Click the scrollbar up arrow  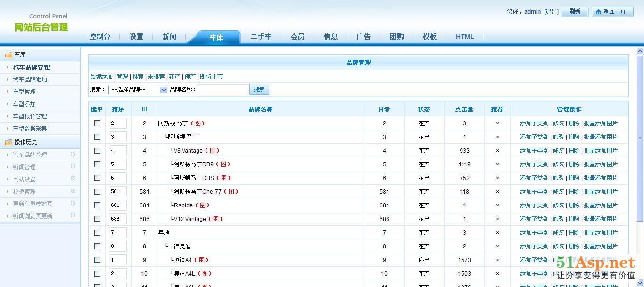(640, 51)
